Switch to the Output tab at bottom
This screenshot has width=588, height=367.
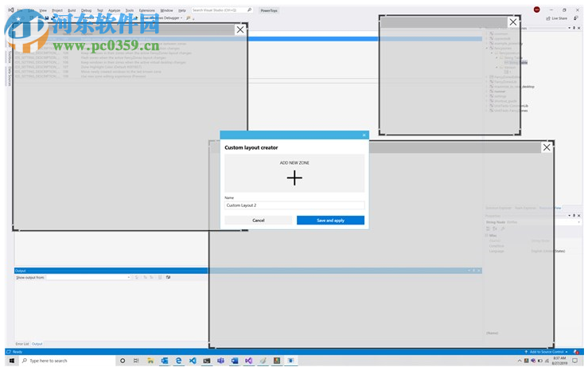tap(37, 344)
